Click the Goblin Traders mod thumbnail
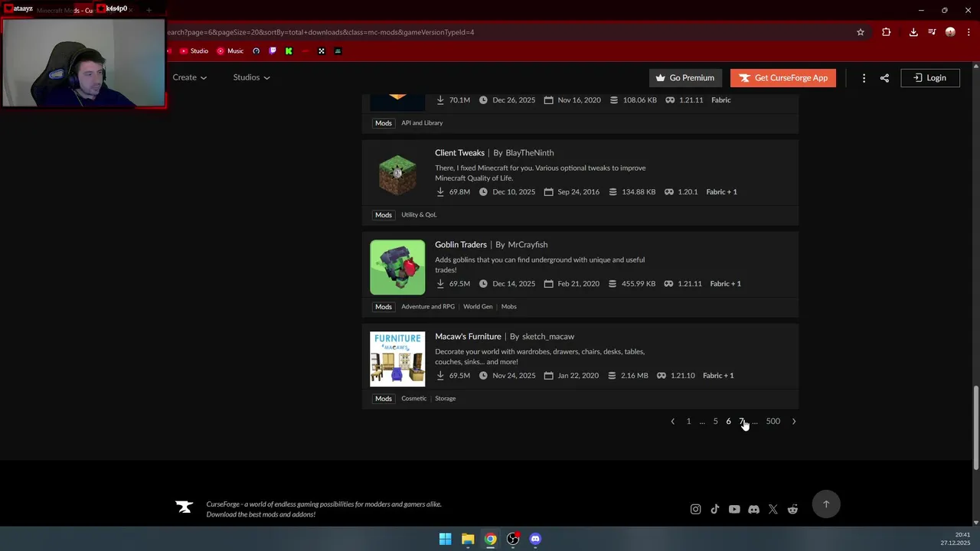This screenshot has height=551, width=980. click(397, 267)
